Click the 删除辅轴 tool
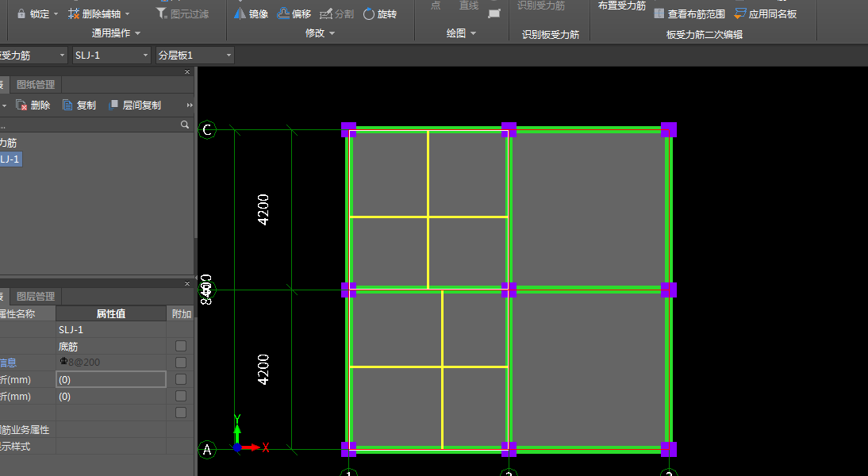The height and width of the screenshot is (476, 868). [94, 13]
